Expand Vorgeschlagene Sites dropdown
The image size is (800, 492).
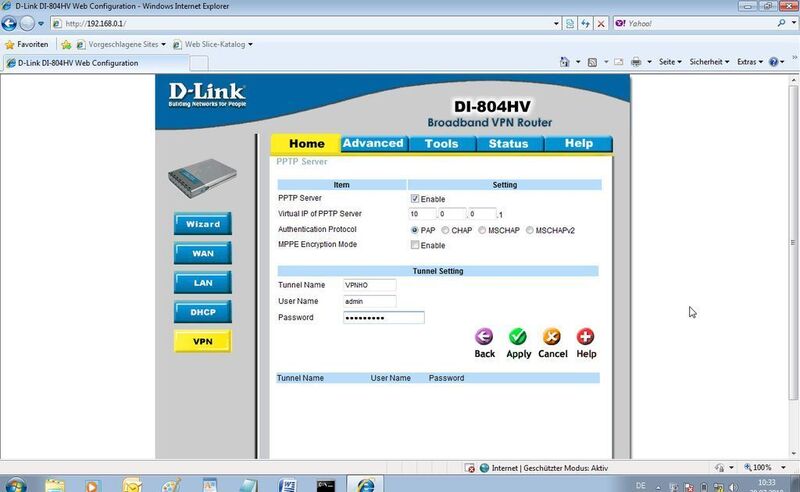coord(163,44)
